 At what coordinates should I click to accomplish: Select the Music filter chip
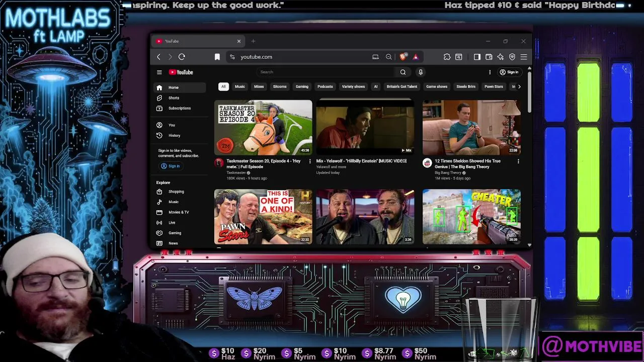click(240, 86)
